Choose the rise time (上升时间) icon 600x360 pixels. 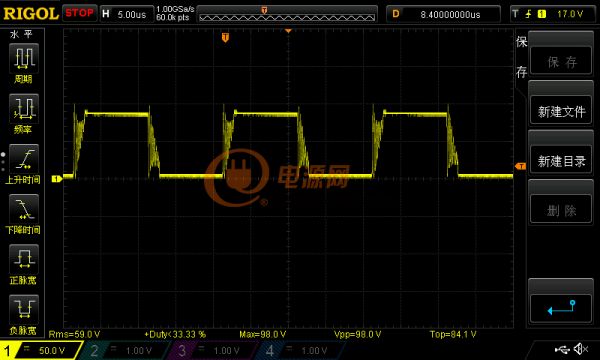click(x=23, y=159)
